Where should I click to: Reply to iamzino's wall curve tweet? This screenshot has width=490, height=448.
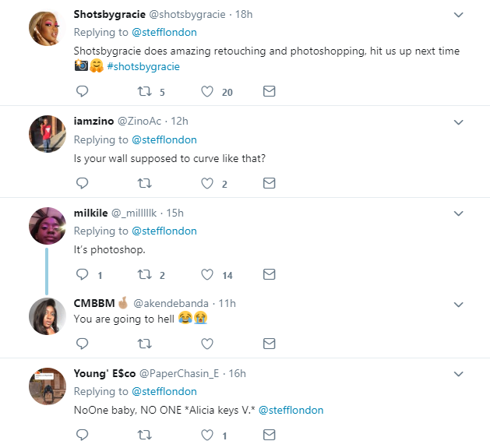click(82, 184)
